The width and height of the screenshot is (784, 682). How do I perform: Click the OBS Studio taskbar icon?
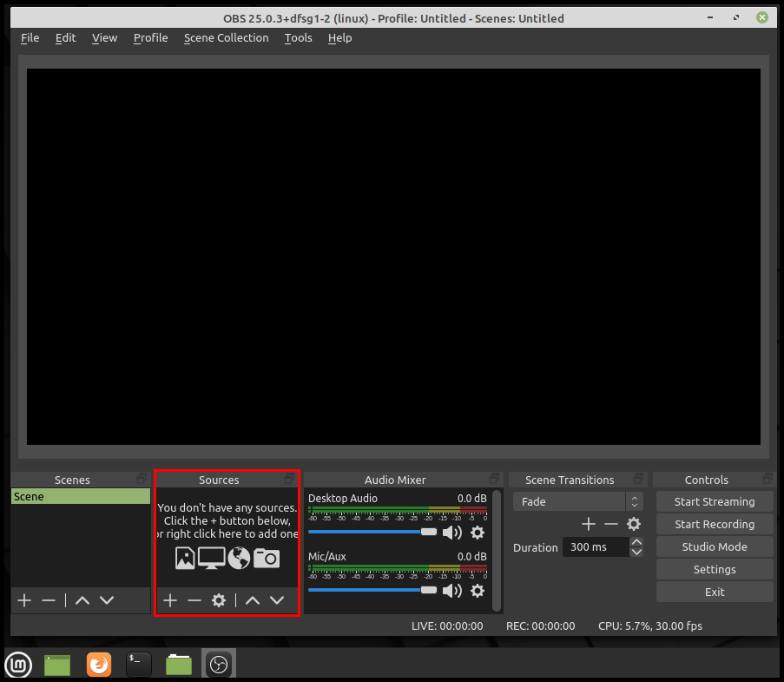pyautogui.click(x=219, y=665)
